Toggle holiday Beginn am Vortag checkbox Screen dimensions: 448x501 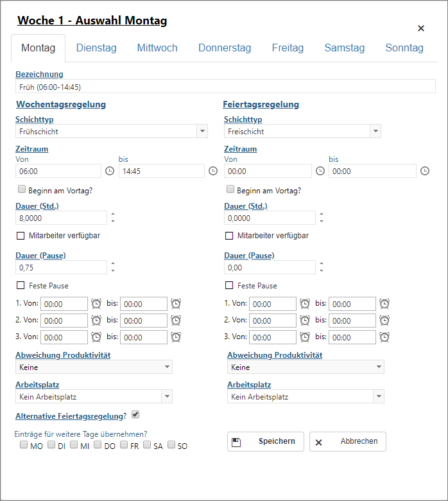(230, 189)
